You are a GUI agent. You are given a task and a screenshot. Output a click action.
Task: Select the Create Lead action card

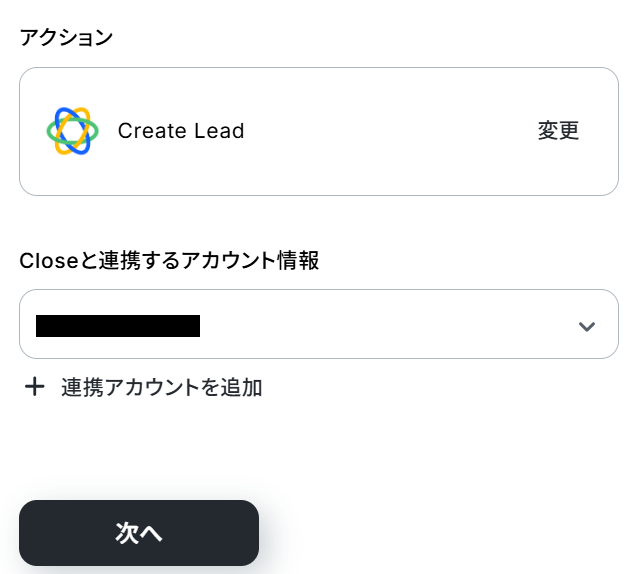tap(318, 131)
